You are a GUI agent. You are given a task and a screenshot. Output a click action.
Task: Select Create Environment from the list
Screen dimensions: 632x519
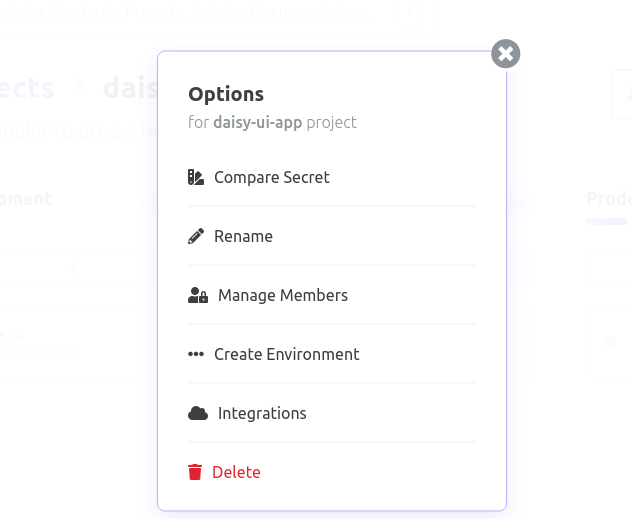coord(287,355)
